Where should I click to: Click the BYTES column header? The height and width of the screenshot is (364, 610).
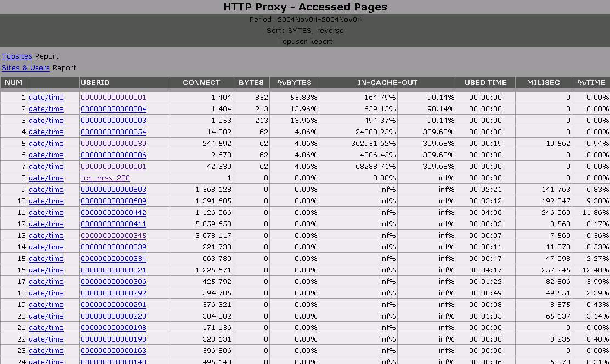[251, 82]
